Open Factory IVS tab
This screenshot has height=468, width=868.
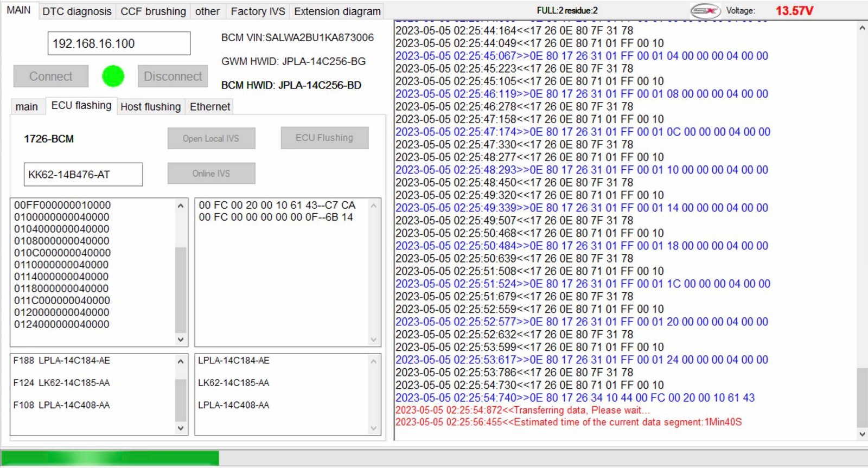point(258,11)
